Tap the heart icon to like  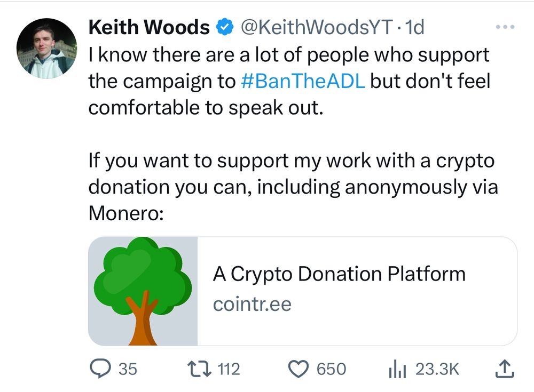(299, 369)
